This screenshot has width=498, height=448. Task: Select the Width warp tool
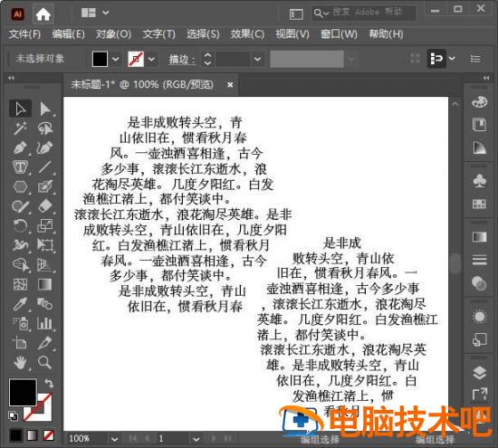[20, 245]
